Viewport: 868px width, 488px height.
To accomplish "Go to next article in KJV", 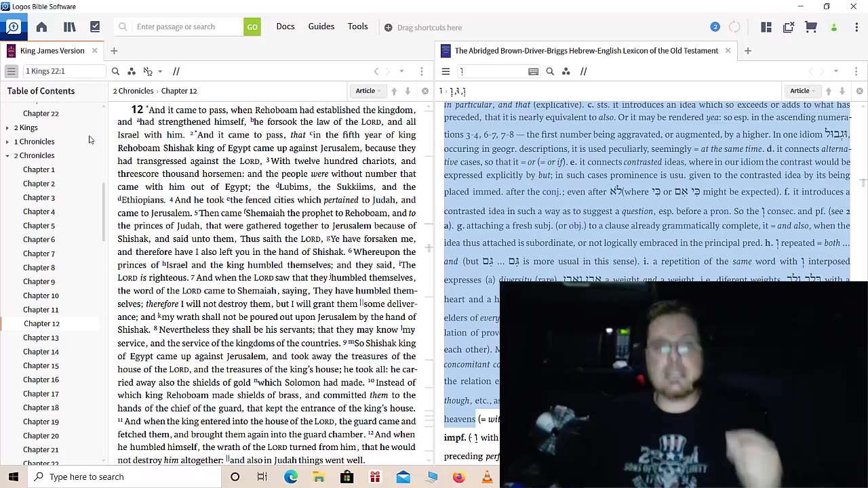I will pyautogui.click(x=408, y=91).
